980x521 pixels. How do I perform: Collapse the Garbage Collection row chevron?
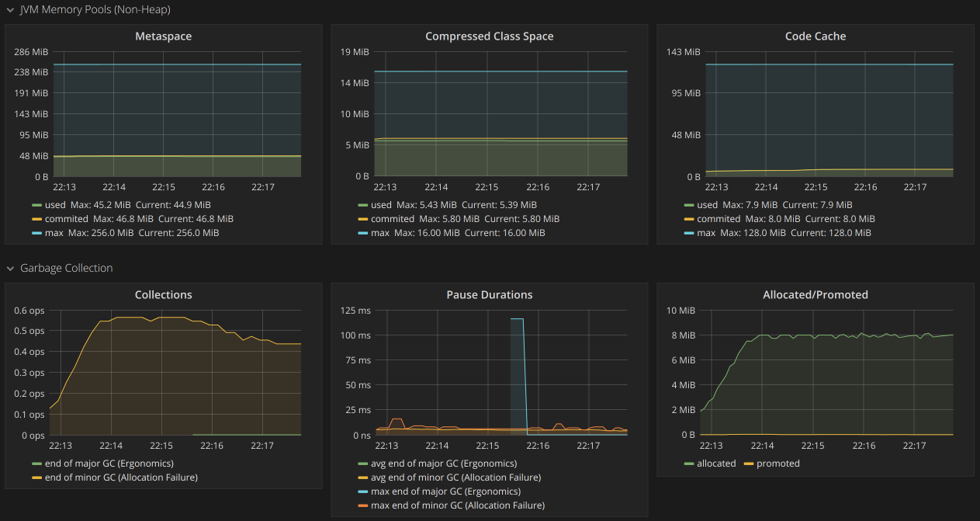10,269
